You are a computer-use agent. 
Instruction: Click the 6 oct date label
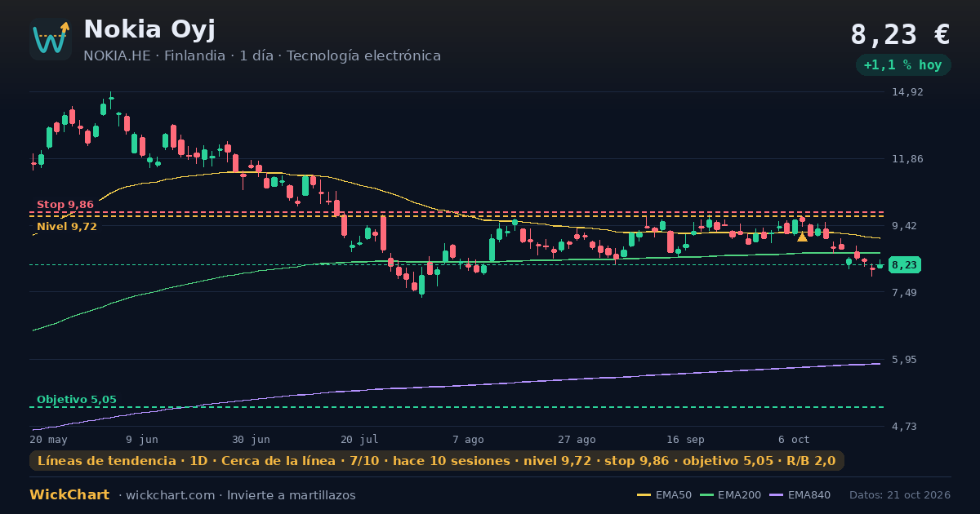(794, 440)
